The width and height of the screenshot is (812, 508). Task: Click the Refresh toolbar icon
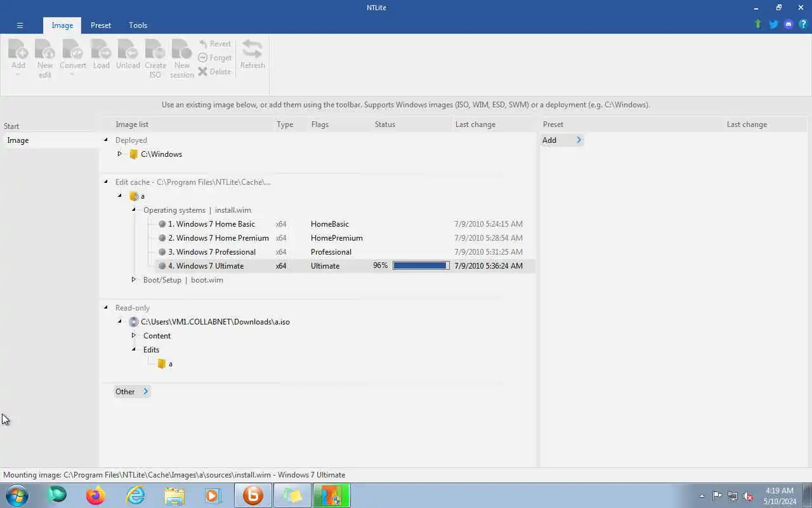click(252, 49)
